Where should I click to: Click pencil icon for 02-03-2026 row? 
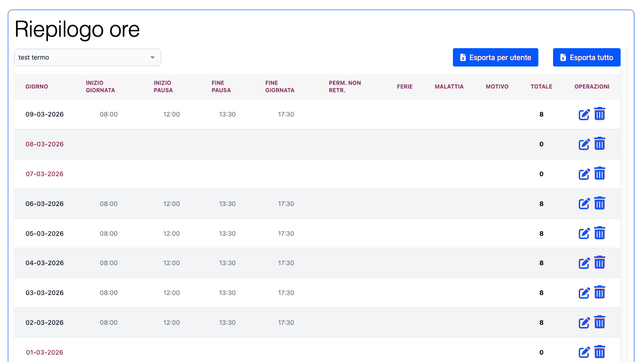tap(584, 323)
